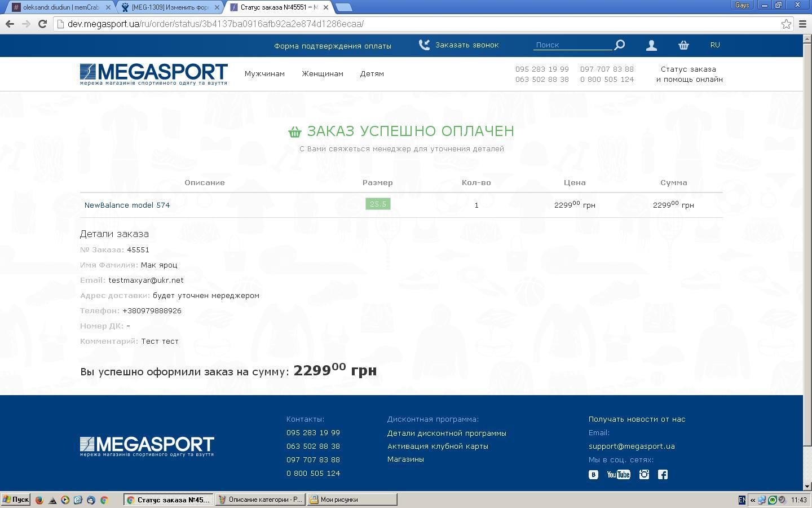Image resolution: width=812 pixels, height=508 pixels.
Task: Switch site language via RU
Action: click(x=715, y=45)
